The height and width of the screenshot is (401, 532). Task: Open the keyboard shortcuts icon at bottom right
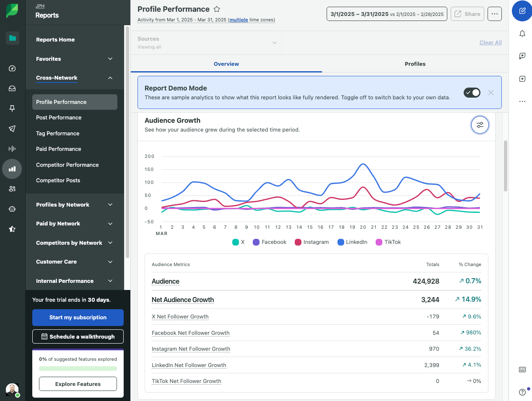click(x=522, y=370)
